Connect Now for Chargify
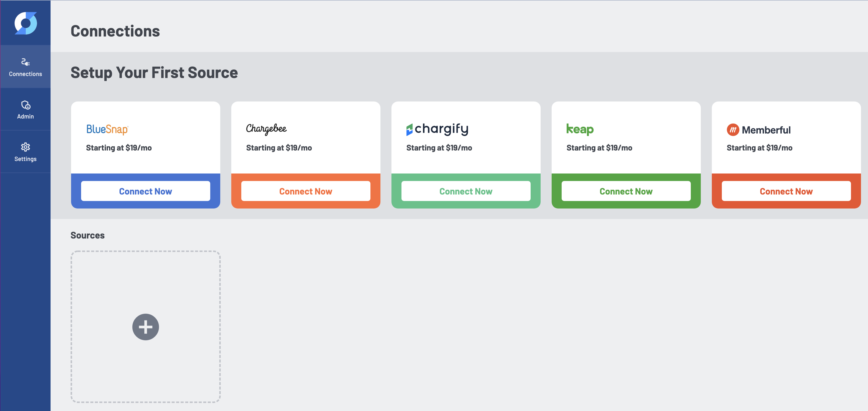Image resolution: width=868 pixels, height=411 pixels. pyautogui.click(x=466, y=191)
